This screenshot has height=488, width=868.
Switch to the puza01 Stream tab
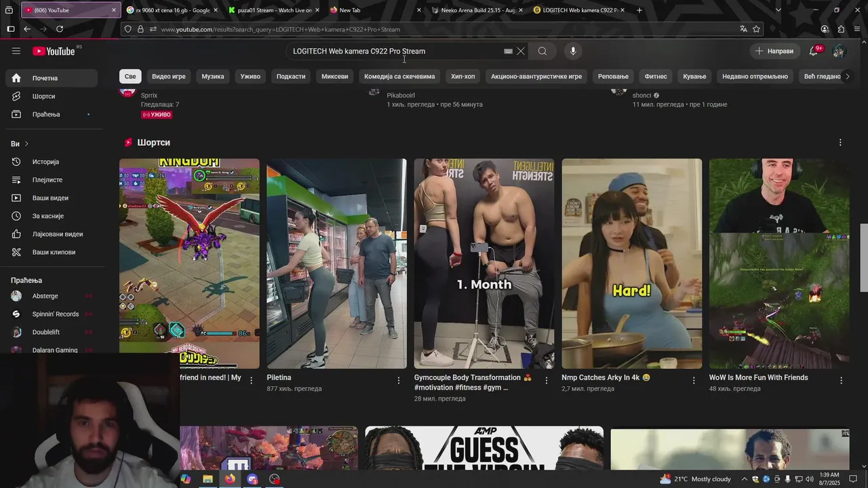[x=274, y=10]
